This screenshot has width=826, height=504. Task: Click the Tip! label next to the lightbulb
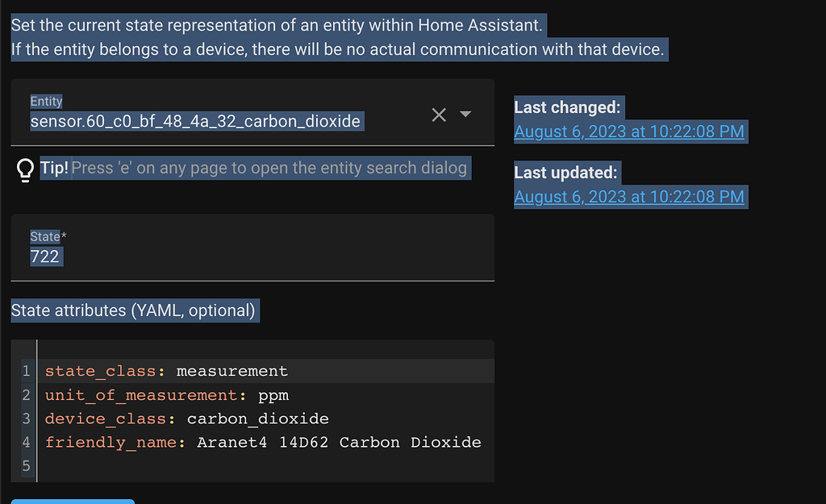(53, 167)
